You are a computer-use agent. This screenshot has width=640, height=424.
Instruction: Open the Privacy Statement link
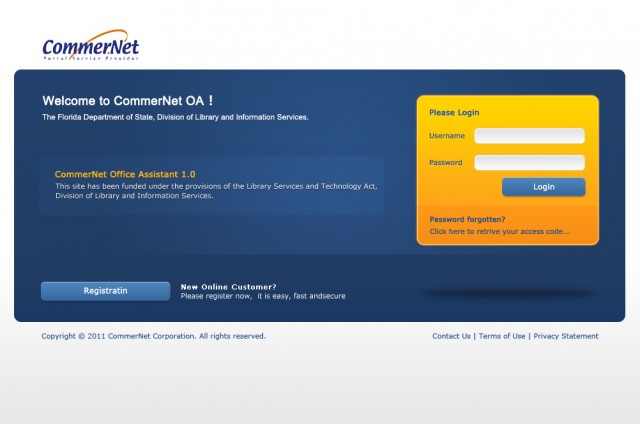point(566,336)
